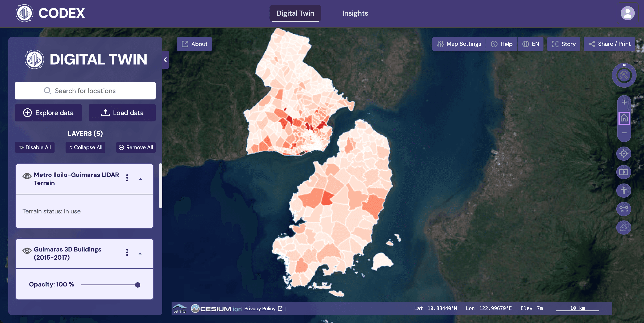Zoom in with the plus icon

pyautogui.click(x=624, y=102)
